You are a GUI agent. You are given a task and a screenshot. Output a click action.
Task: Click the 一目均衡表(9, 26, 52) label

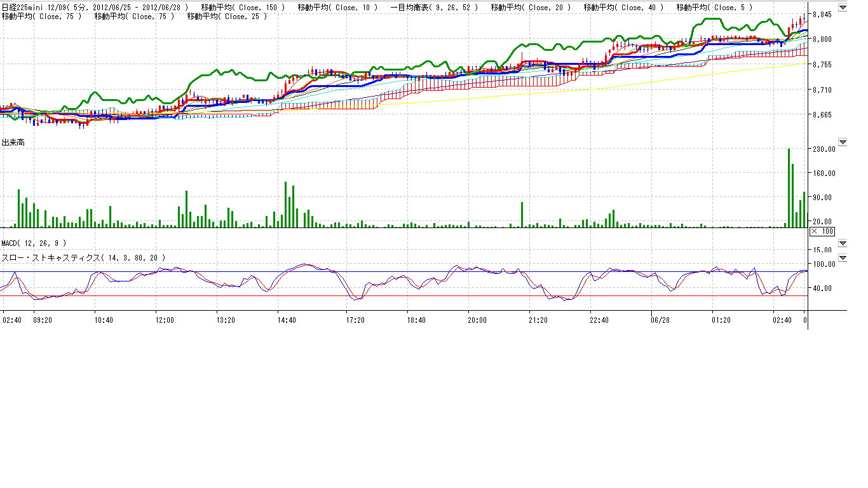coord(433,7)
